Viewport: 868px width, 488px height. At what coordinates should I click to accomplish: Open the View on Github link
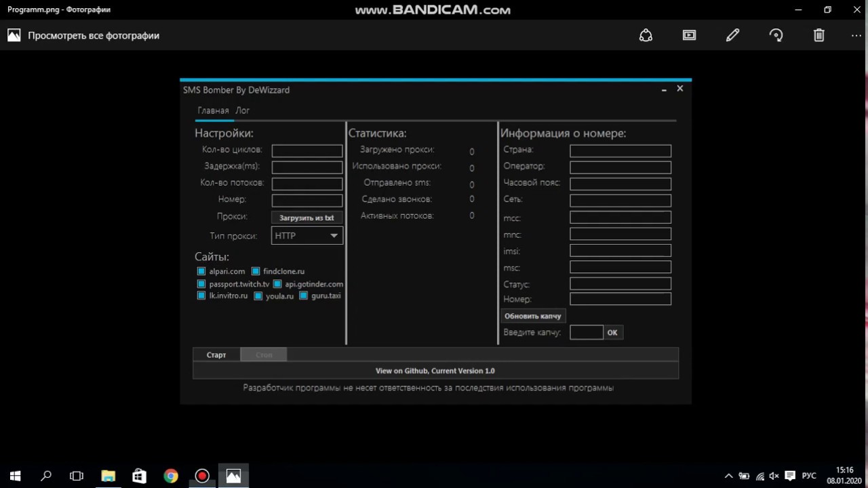[x=435, y=371]
